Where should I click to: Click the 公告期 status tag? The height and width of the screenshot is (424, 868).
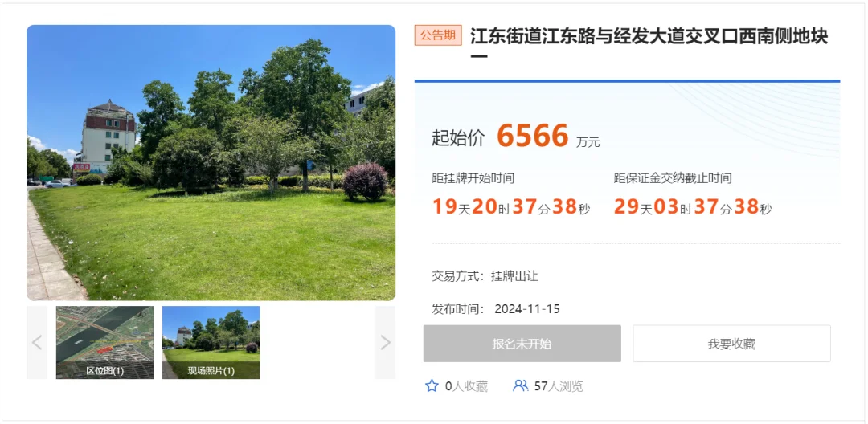[438, 35]
